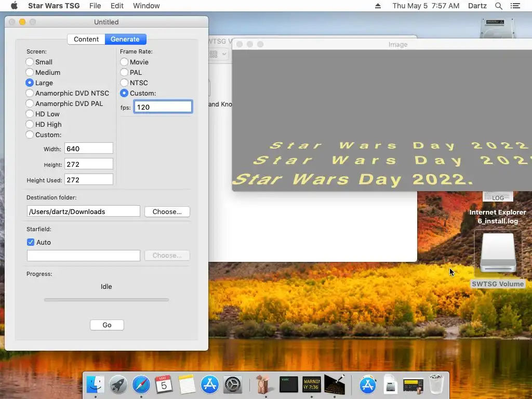
Task: Launch Safari from the Dock
Action: click(x=141, y=385)
